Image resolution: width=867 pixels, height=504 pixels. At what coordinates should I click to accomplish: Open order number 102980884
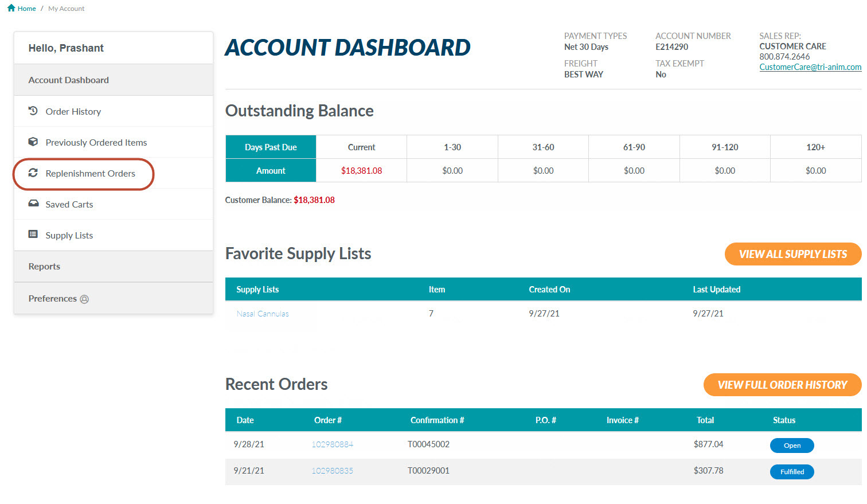(x=332, y=444)
